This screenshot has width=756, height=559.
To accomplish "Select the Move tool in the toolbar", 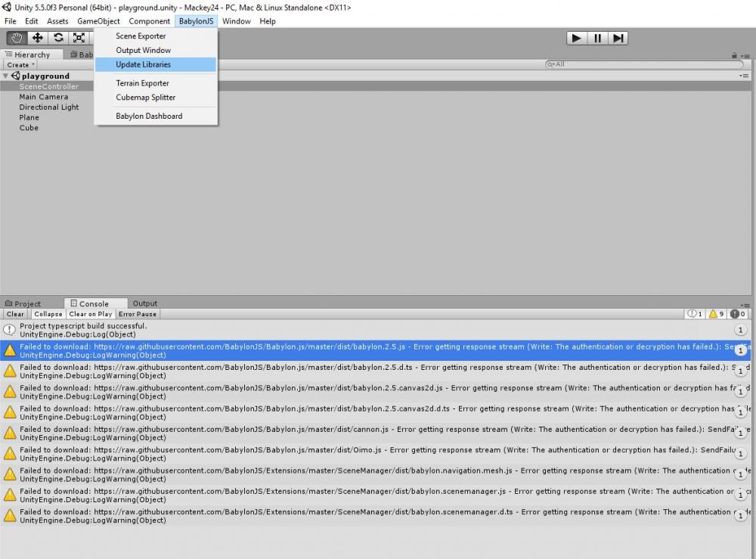I will point(37,38).
